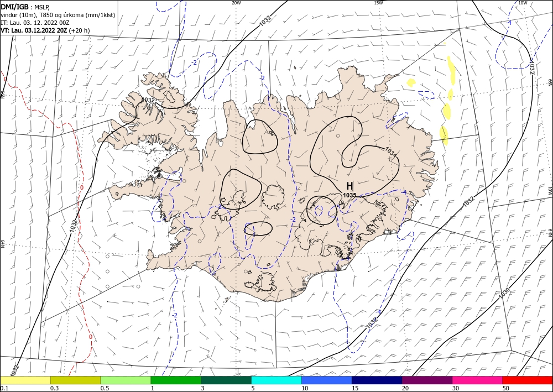The image size is (553, 392).
Task: Choose the purple 20 mm legend swatch
Action: click(x=427, y=380)
